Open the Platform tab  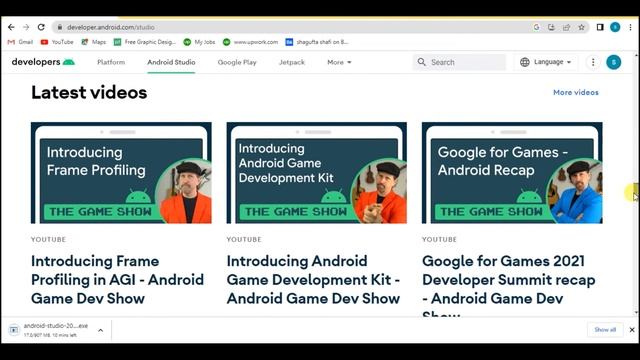click(111, 62)
